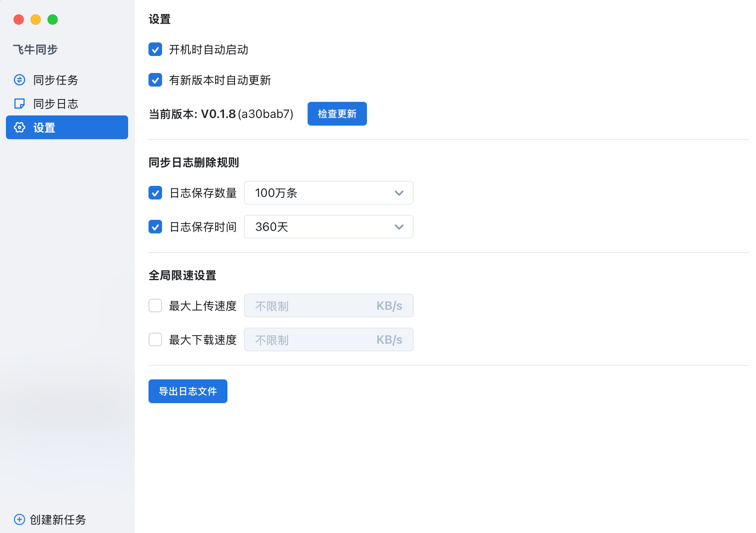Click the chevron on the 360天 selector
The width and height of the screenshot is (756, 533).
(x=399, y=227)
